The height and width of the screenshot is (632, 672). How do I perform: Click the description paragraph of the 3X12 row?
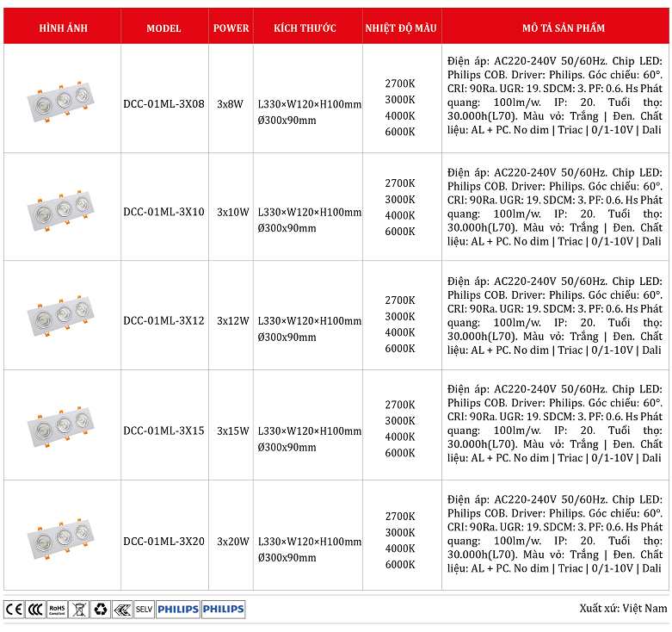point(555,316)
